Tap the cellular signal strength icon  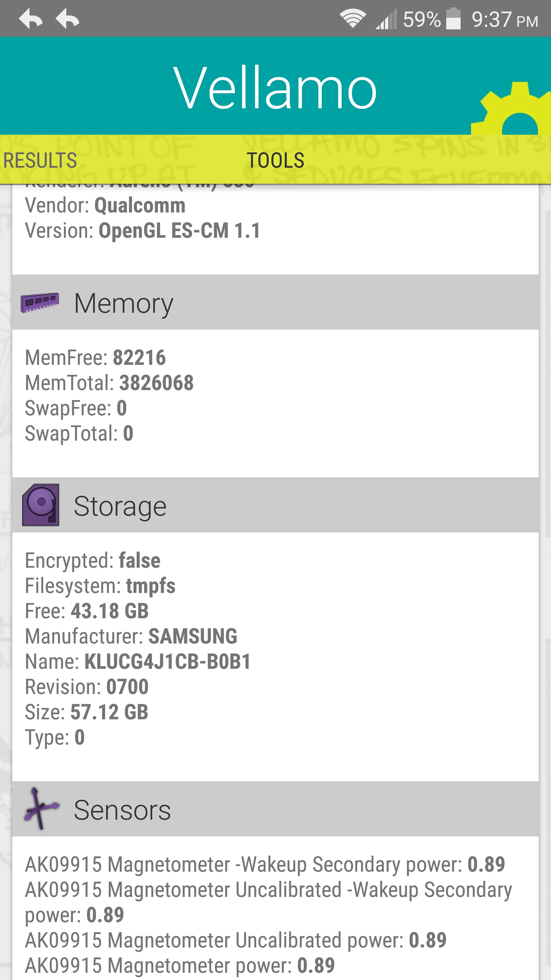click(386, 19)
